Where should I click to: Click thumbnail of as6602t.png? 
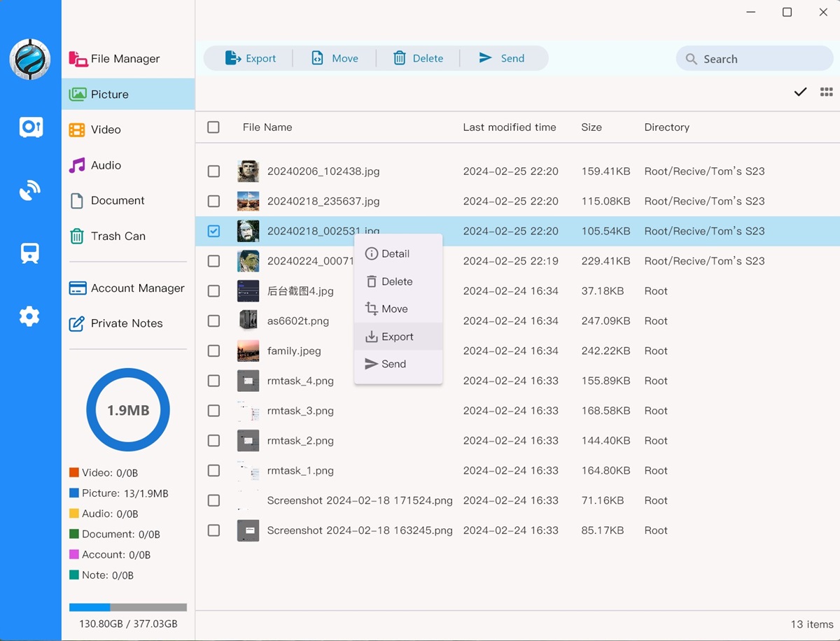[248, 321]
